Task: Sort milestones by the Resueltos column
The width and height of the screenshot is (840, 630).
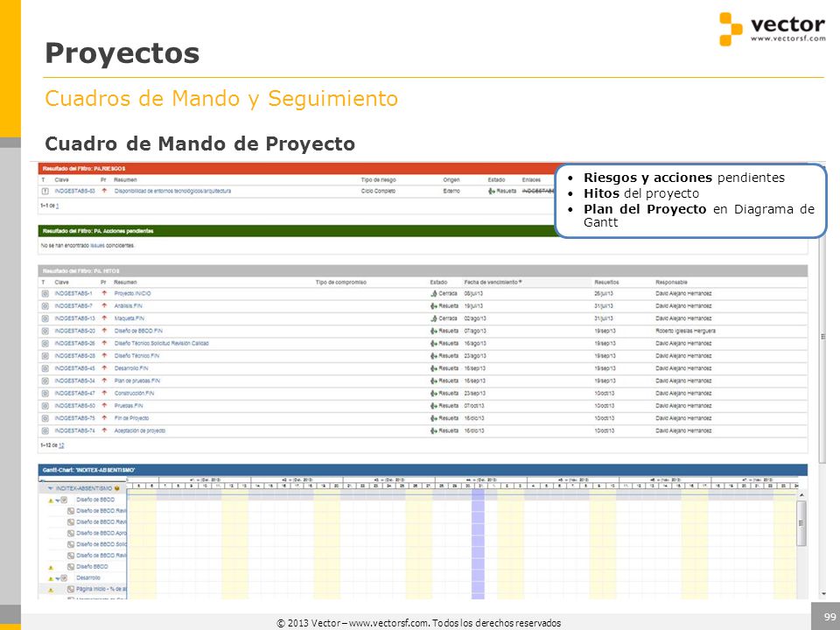Action: pos(606,283)
